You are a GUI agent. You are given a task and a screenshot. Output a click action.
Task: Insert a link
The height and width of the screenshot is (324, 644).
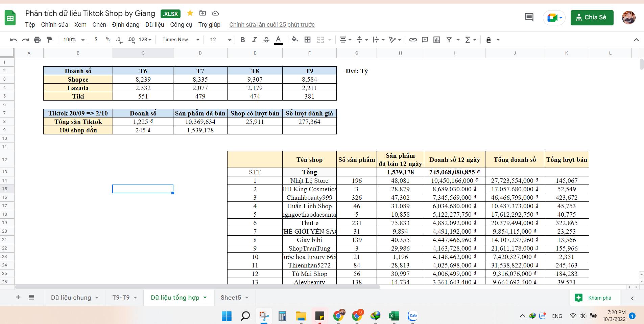[413, 40]
